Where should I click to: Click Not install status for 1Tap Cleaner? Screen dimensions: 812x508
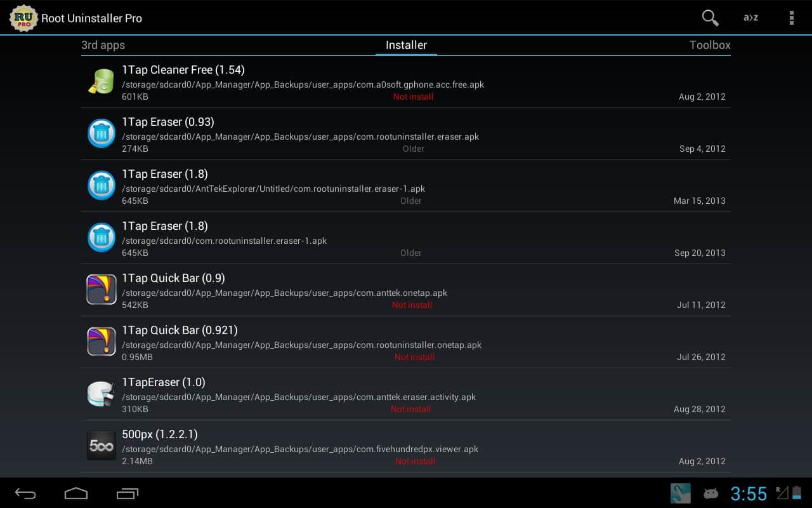point(413,97)
